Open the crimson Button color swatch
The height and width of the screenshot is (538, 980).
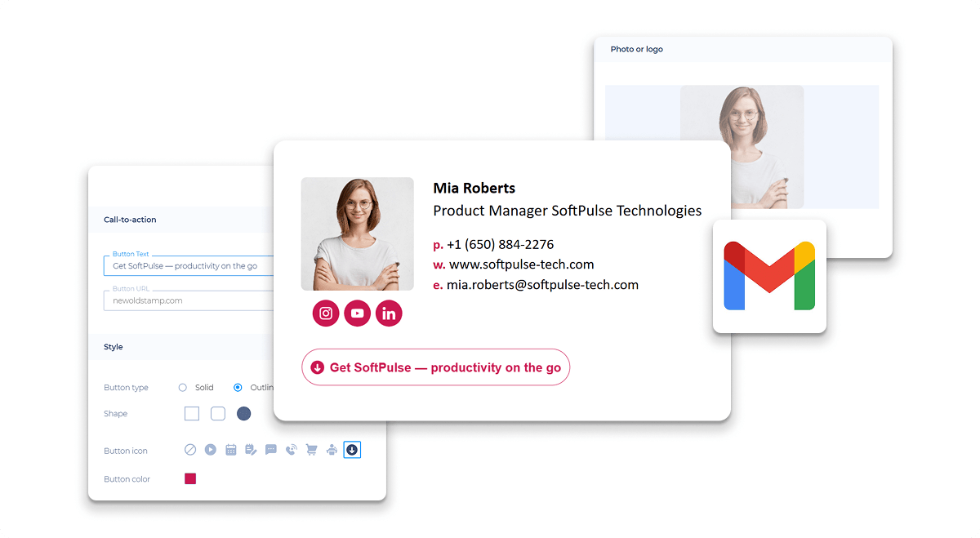(x=190, y=479)
